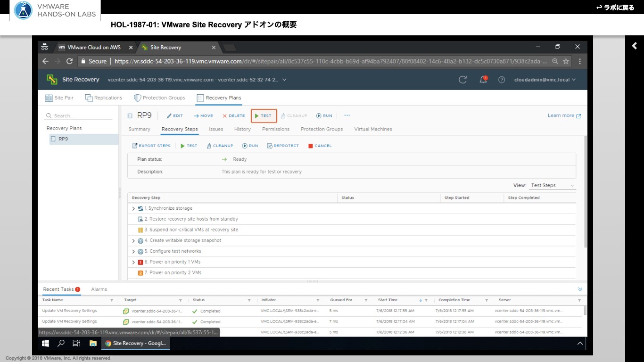
Task: Click the Restore recovery site hosts icon
Action: click(x=140, y=219)
